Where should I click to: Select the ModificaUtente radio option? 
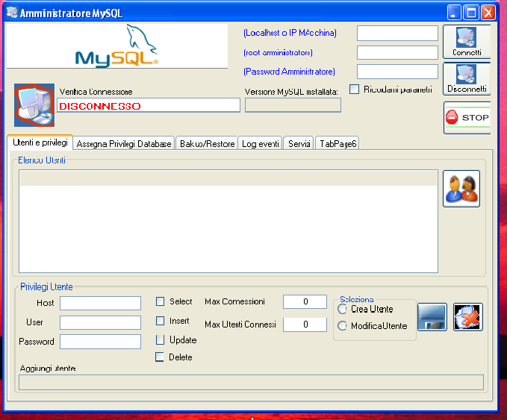coord(342,326)
